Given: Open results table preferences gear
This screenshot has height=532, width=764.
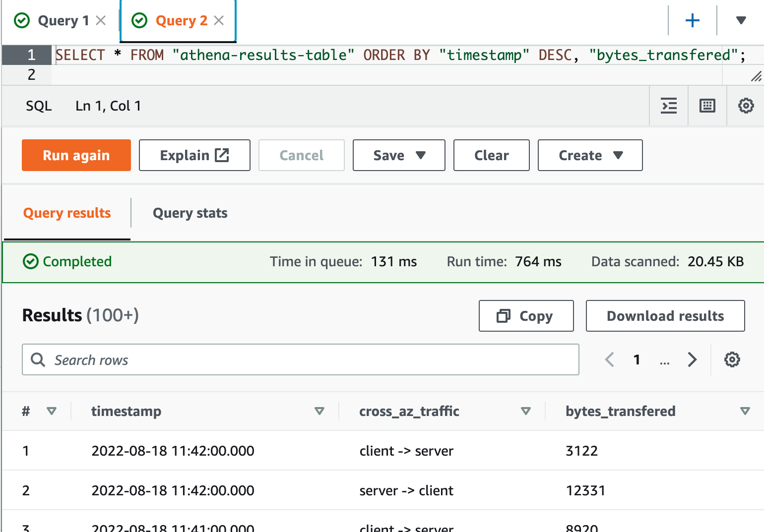Looking at the screenshot, I should [732, 359].
